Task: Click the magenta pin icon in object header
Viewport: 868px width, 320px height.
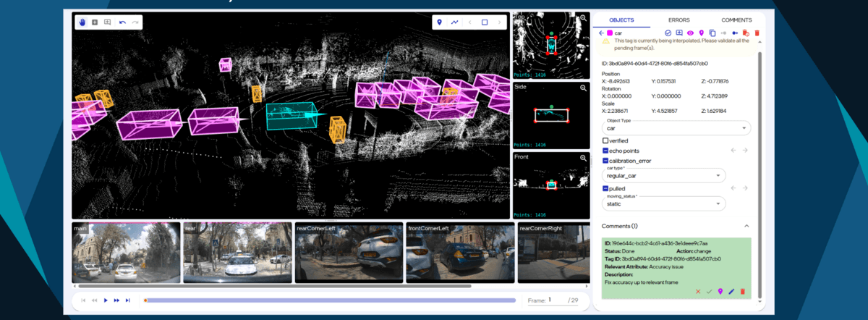Action: (x=701, y=33)
